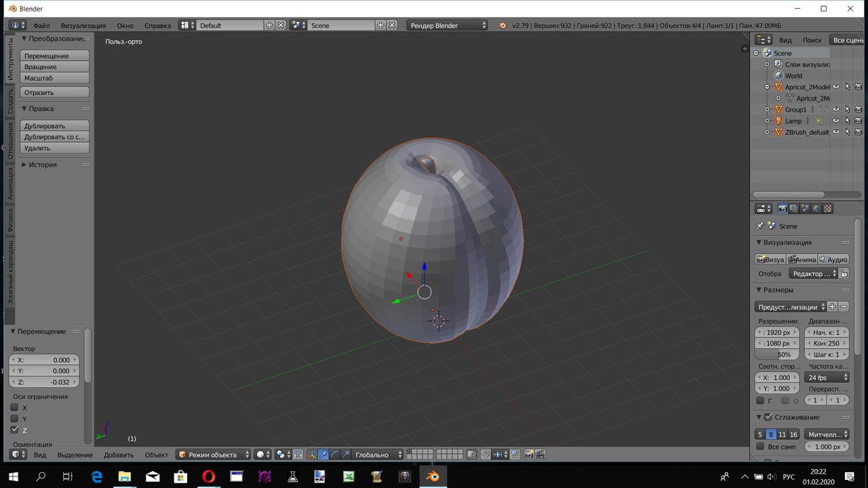Open the Opera browser in the taskbar
Screen dimensions: 868x488
(209, 476)
